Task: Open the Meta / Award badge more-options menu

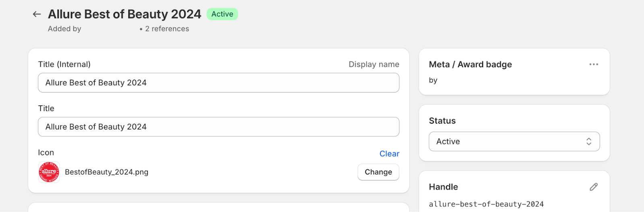Action: (594, 64)
